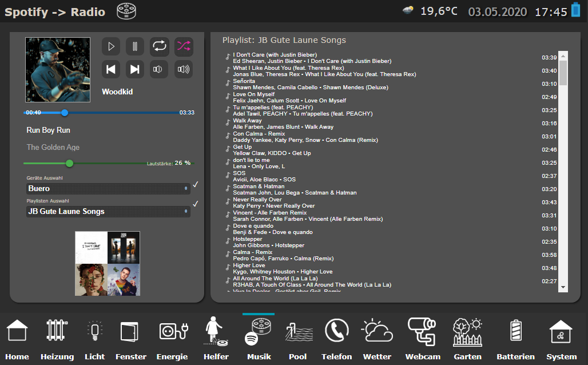This screenshot has height=365, width=588.
Task: Open the Playlisten Auswahl dropdown
Action: [108, 211]
